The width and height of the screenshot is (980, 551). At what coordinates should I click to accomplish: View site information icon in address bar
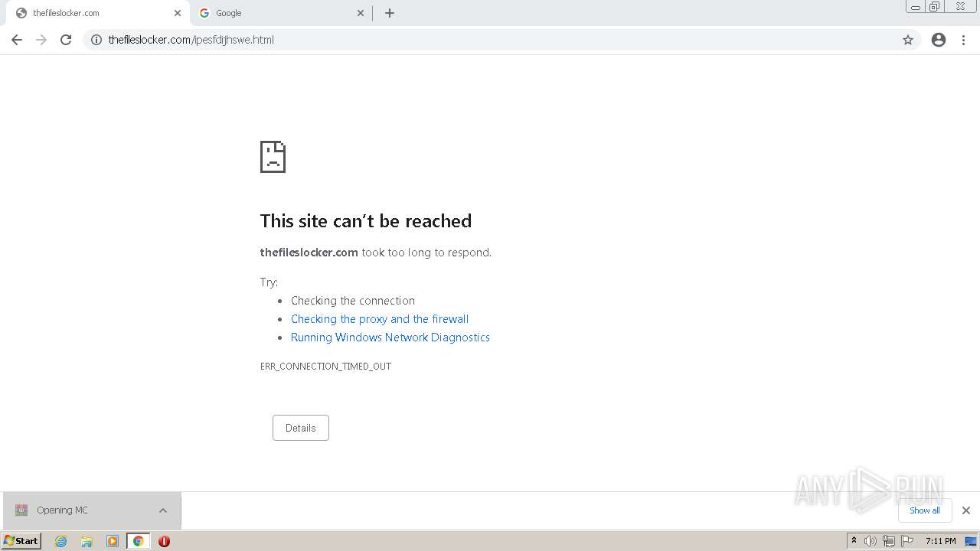[x=96, y=40]
